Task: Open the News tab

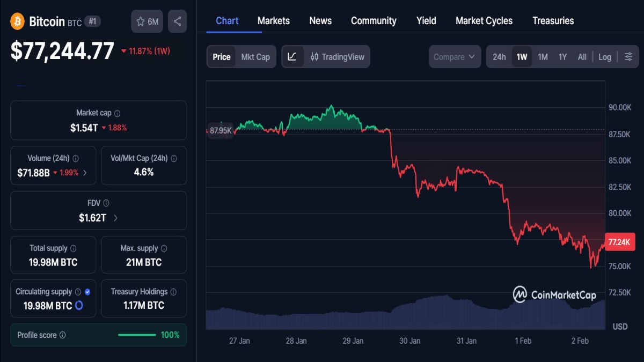Action: tap(320, 21)
